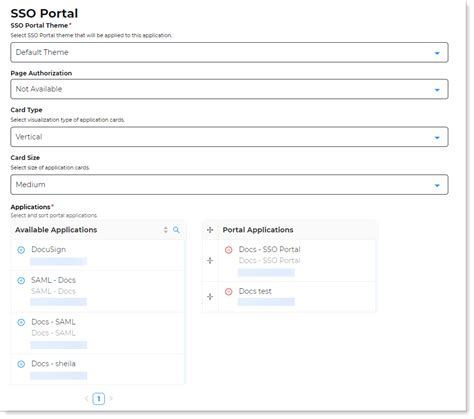The width and height of the screenshot is (474, 419).
Task: Select the Docs - SAML application name
Action: pos(53,322)
